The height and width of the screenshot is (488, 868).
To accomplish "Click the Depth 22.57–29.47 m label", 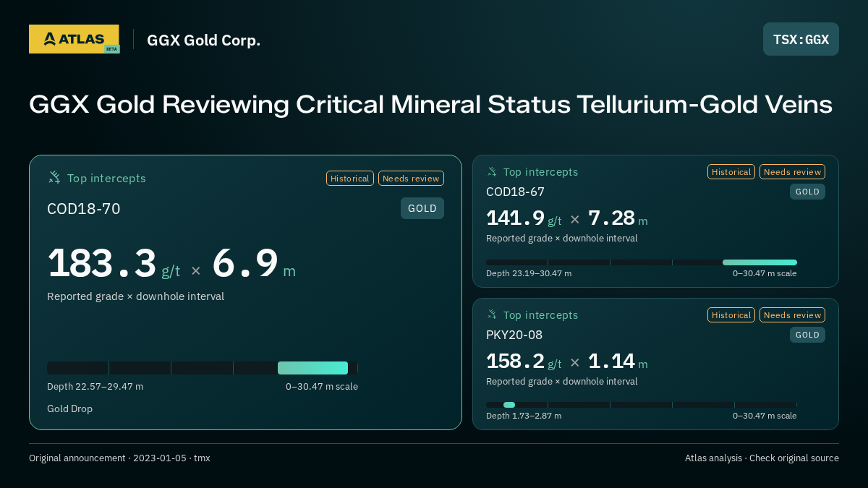I will pos(95,386).
